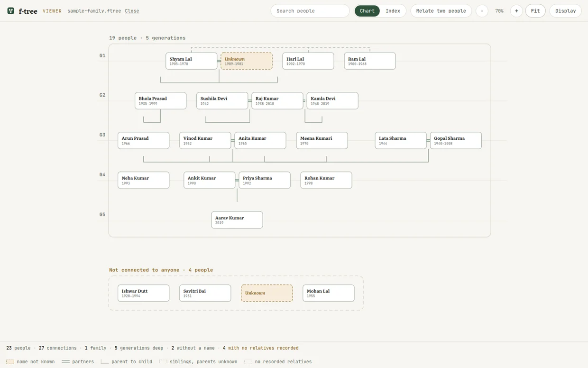The width and height of the screenshot is (588, 368).
Task: Select Anita Kumar in the chart
Action: [260, 141]
